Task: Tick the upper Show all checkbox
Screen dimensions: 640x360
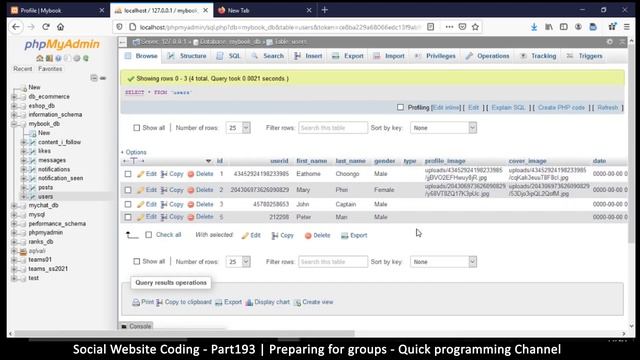Action: (x=137, y=128)
